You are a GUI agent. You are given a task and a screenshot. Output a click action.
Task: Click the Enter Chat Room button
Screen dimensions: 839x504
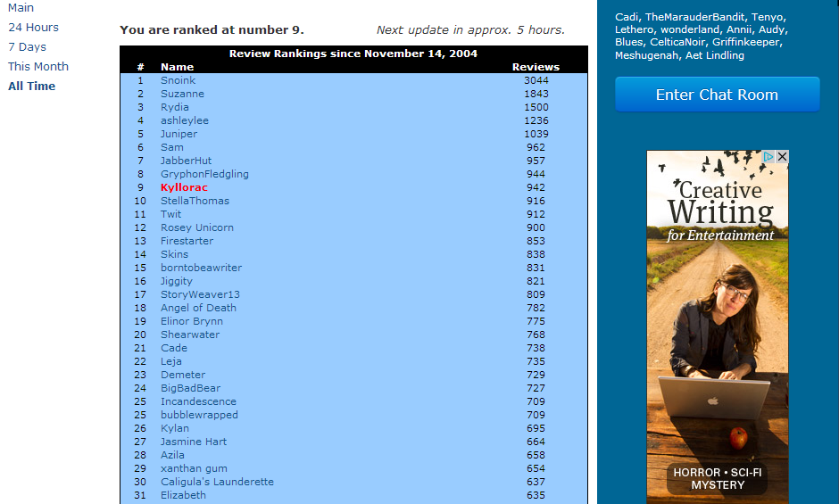point(717,95)
